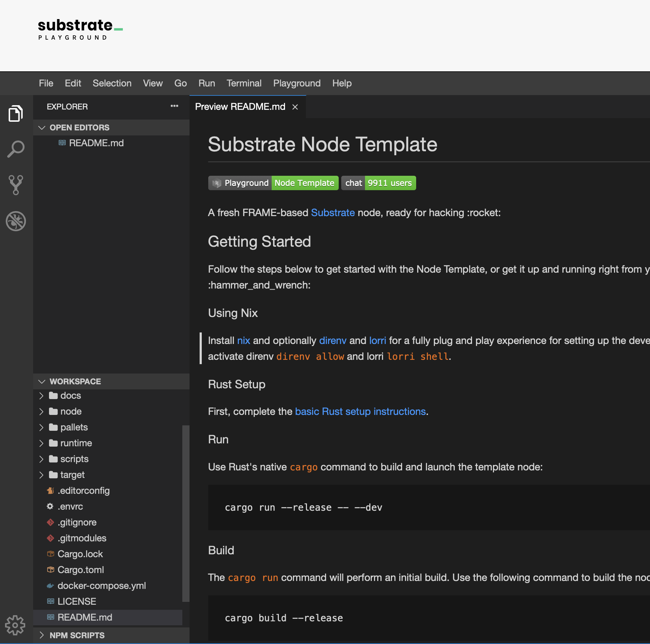Screen dimensions: 650x644
Task: Open docker-compose.yml via its whale icon
Action: (x=50, y=586)
